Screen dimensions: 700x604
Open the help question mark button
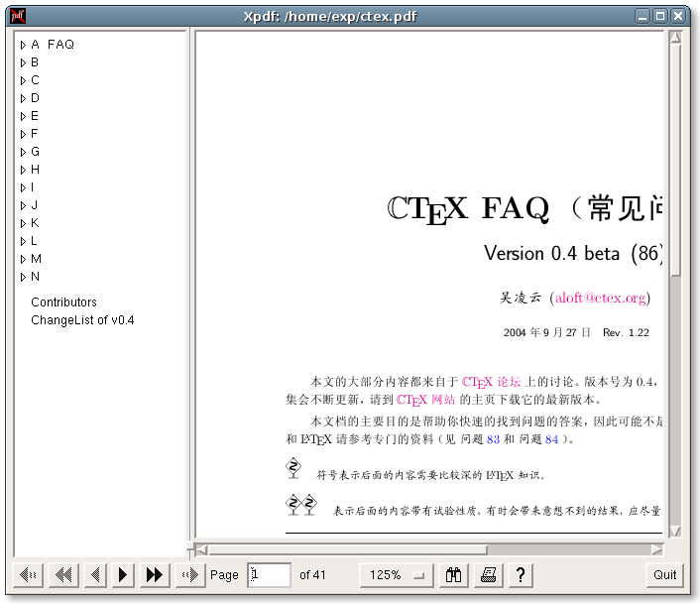(x=521, y=574)
